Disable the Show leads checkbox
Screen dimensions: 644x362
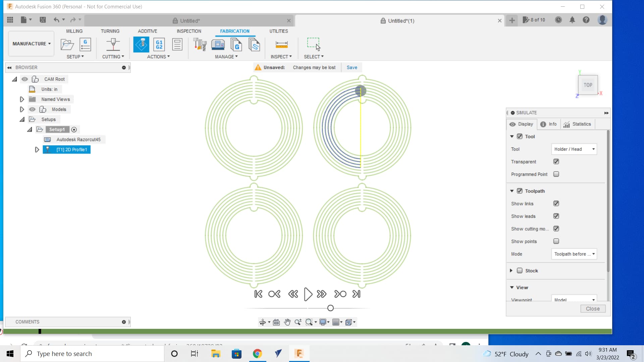pos(556,216)
